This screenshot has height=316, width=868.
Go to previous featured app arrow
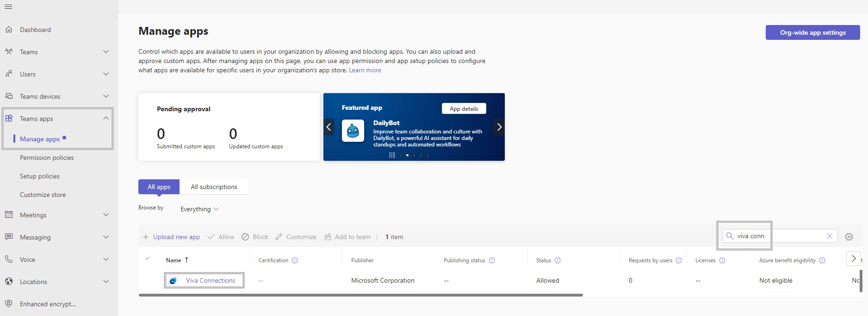(329, 127)
